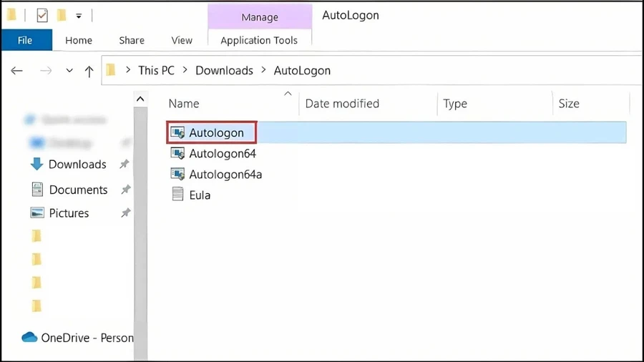Click AutoLogon in the address breadcrumb
This screenshot has height=362, width=644.
(302, 71)
